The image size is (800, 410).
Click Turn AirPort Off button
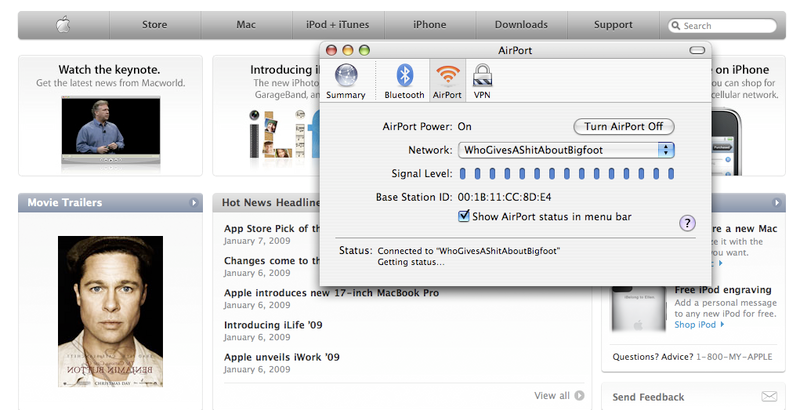623,126
